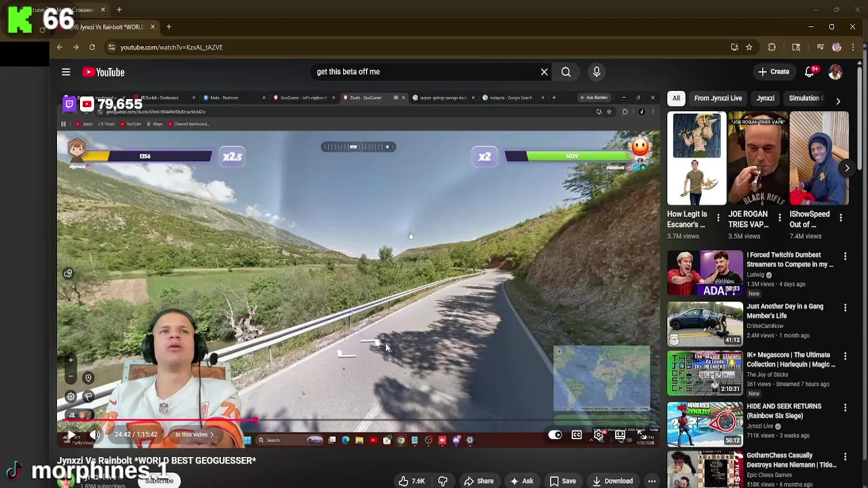Viewport: 868px width, 488px height.
Task: Expand the In this video chapters
Action: point(194,434)
